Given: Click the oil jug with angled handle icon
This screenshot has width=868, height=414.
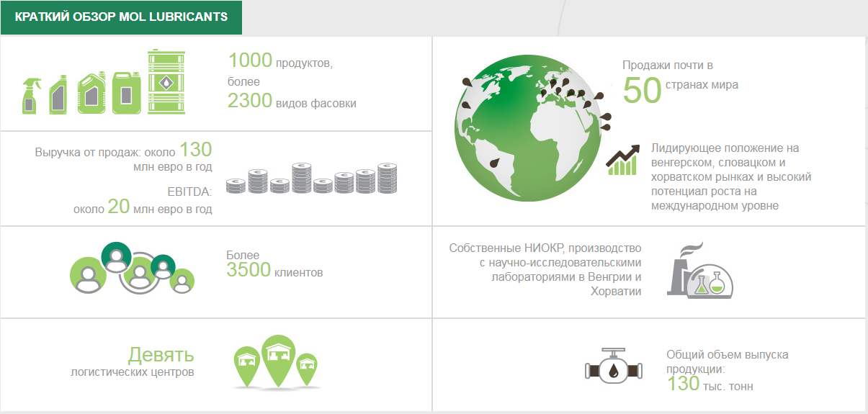Looking at the screenshot, I should 91,94.
